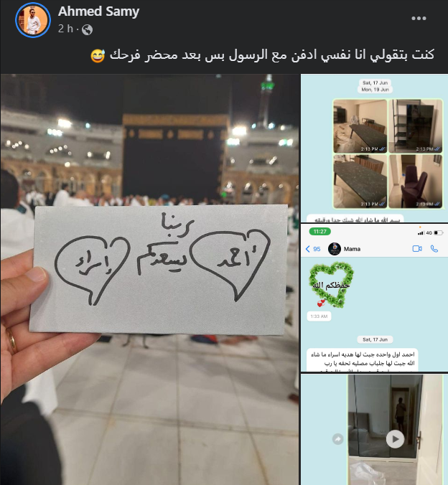The height and width of the screenshot is (485, 448).
Task: Open the 2 h timestamp link
Action: 65,29
